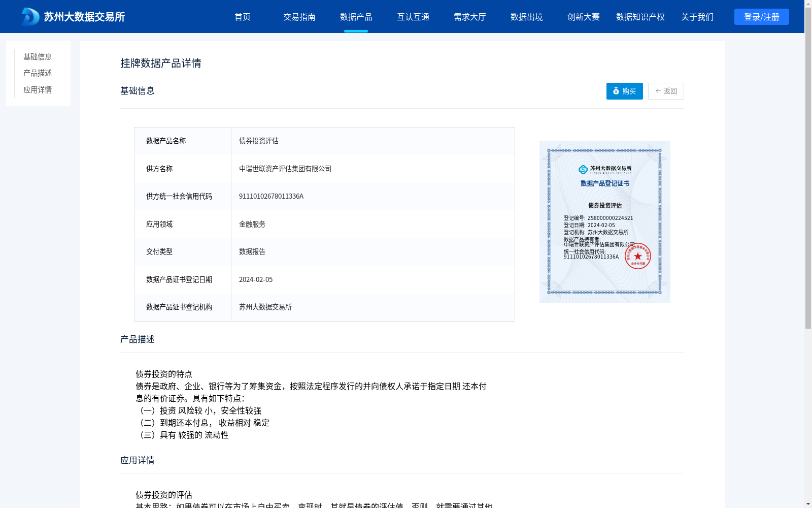Click the 债券投资的特点 description line

click(164, 374)
